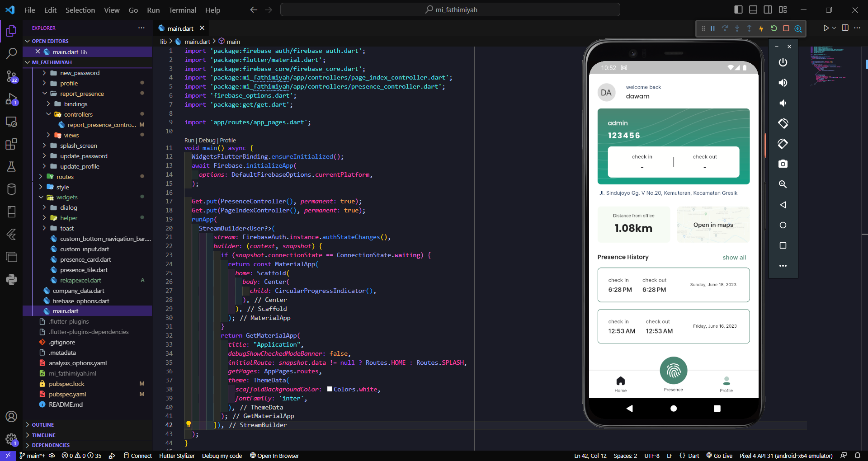The width and height of the screenshot is (868, 461).
Task: Click the emulator volume up icon
Action: pyautogui.click(x=783, y=83)
